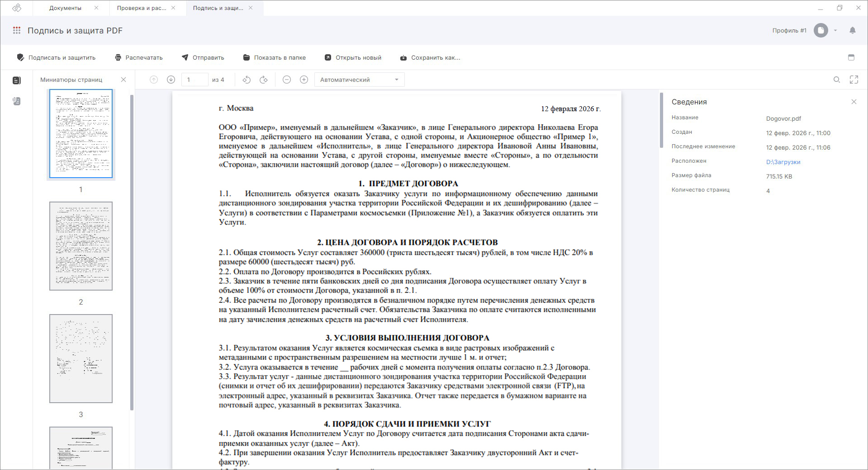The height and width of the screenshot is (470, 868).
Task: Click the из 4 page count text
Action: pos(218,80)
